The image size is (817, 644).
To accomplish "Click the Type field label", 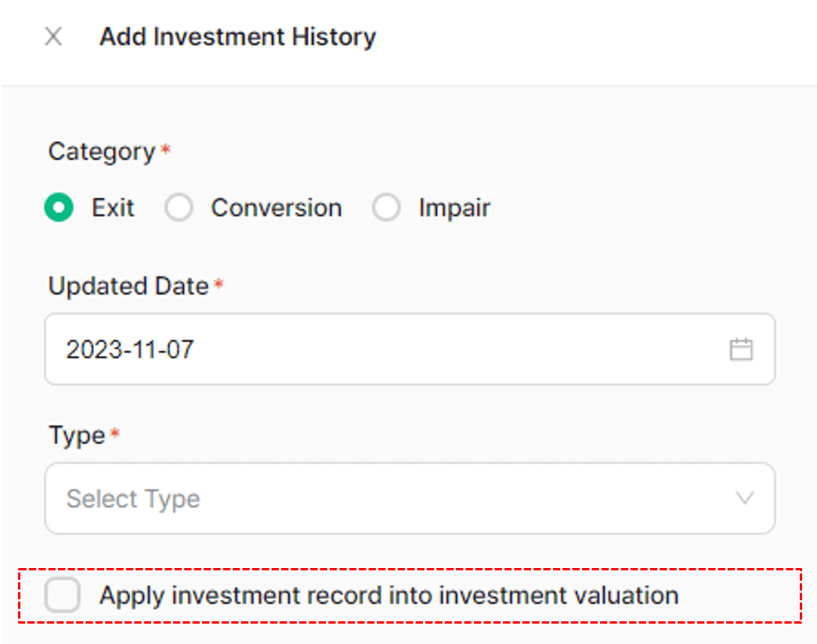I will [x=74, y=435].
